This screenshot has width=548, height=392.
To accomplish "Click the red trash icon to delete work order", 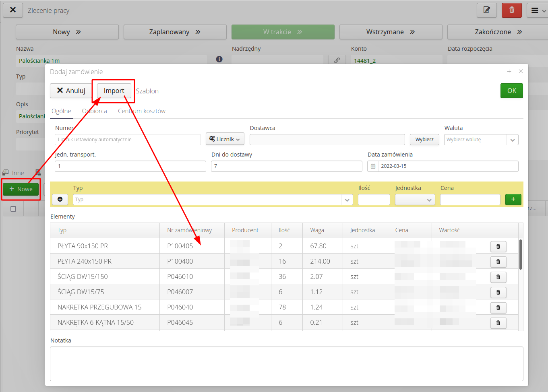I will (511, 10).
